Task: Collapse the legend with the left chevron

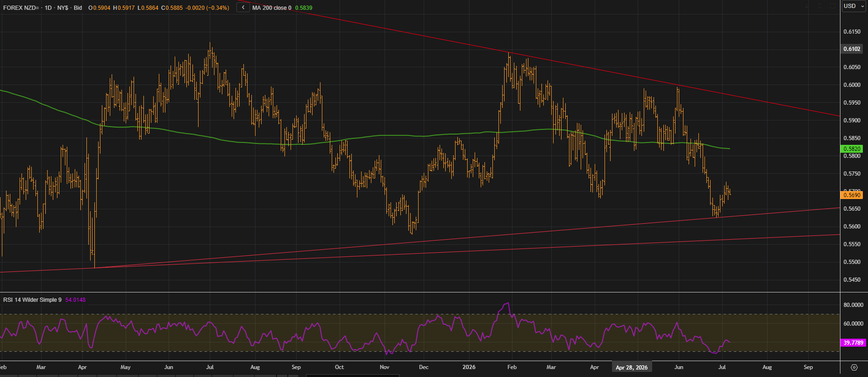Action: (x=243, y=7)
